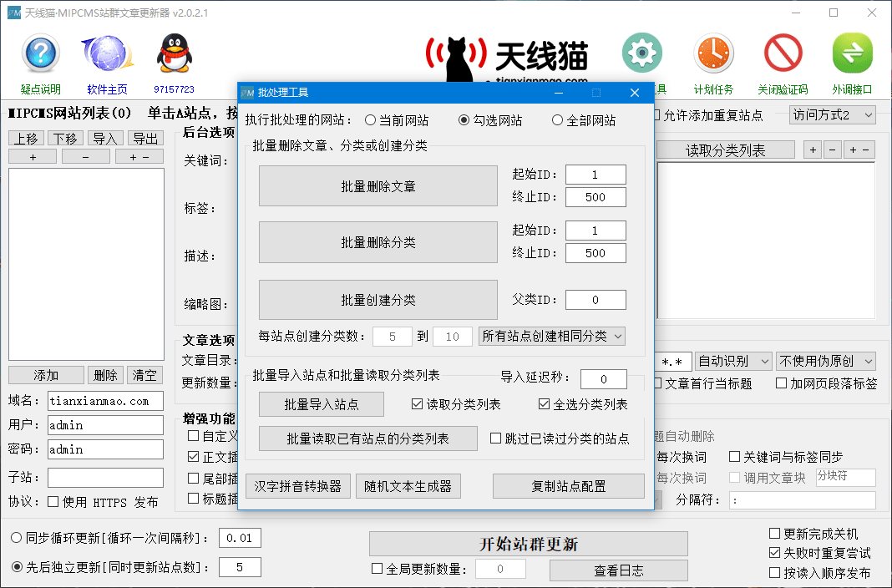Click 批量删除分类 button
Image resolution: width=892 pixels, height=588 pixels.
(x=378, y=242)
